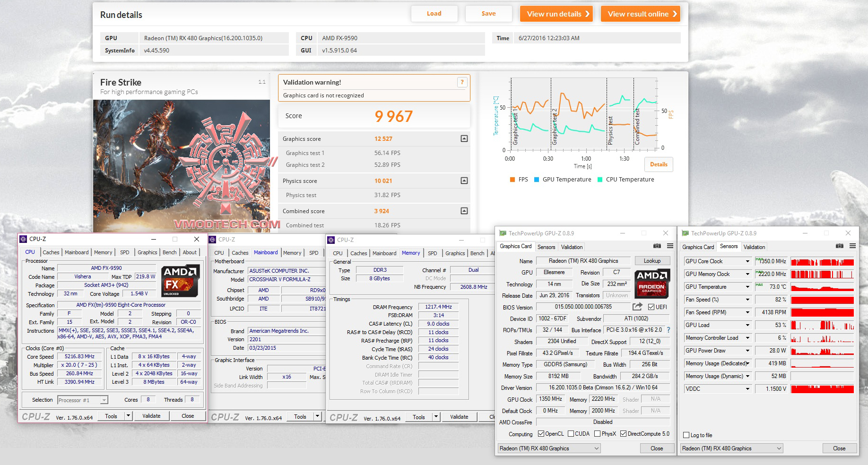868x465 pixels.
Task: Open the VDDC sensor dropdown
Action: [747, 389]
